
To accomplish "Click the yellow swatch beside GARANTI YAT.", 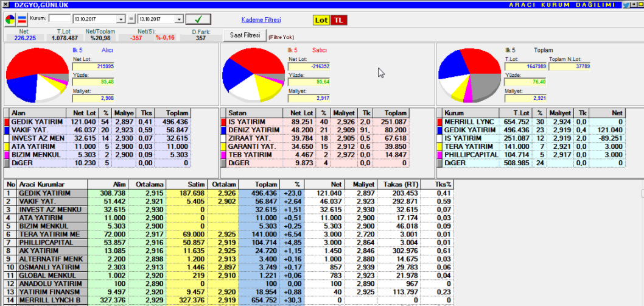I will pyautogui.click(x=223, y=146).
